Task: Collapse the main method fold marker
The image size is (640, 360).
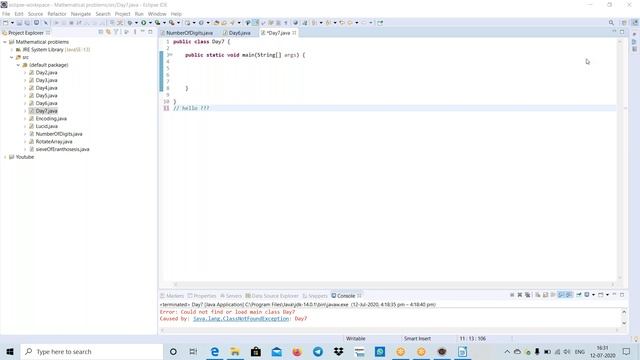Action: [171, 55]
